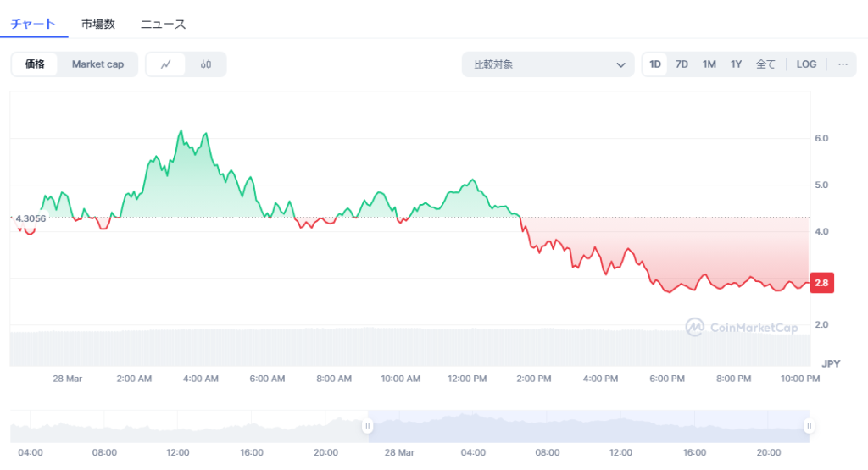Enable LOG scale on chart
Image resolution: width=868 pixels, height=470 pixels.
(x=806, y=64)
